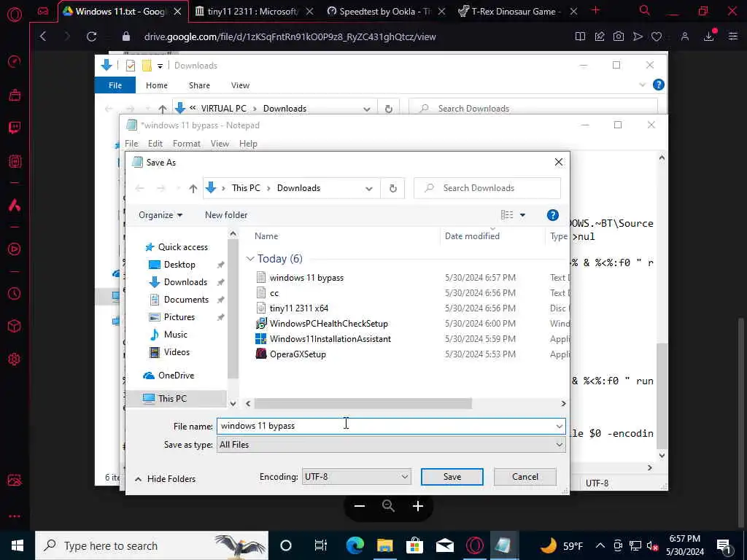Open the GX Corner gamepad icon

43,12
